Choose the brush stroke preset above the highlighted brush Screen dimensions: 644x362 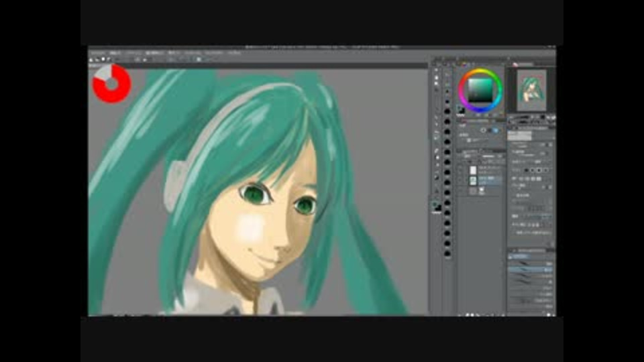531,263
